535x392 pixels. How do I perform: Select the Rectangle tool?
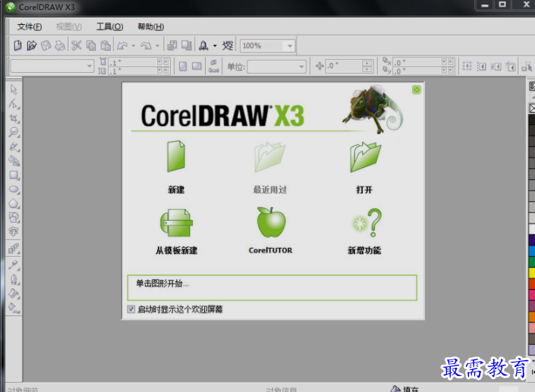click(14, 175)
